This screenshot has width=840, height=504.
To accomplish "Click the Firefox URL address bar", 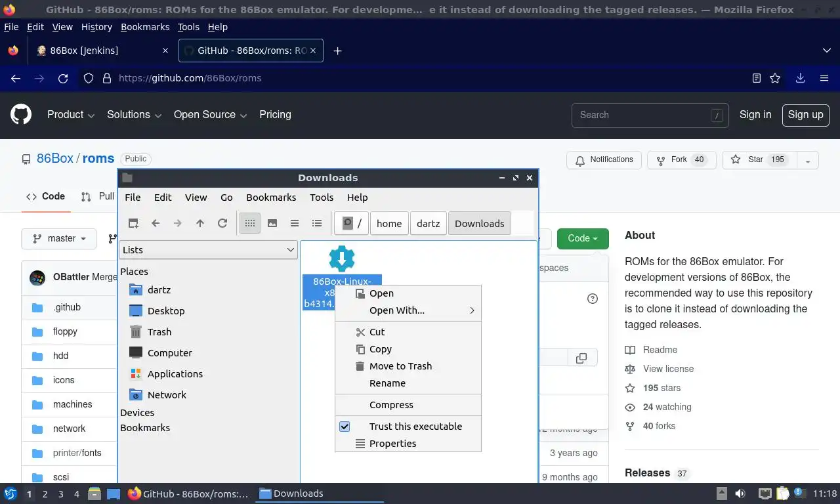I will 420,78.
